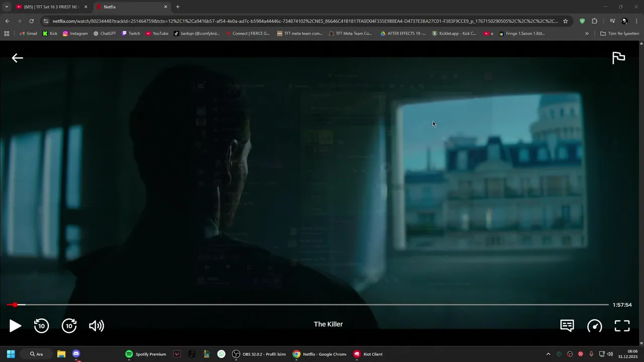Click the Netflix URL address bar
The image size is (644, 362).
click(x=305, y=21)
